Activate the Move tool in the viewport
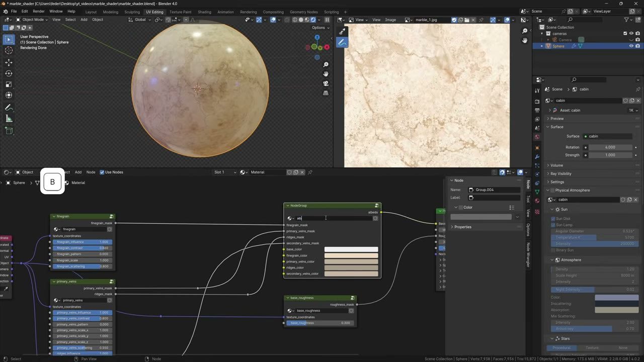Image resolution: width=644 pixels, height=362 pixels. (9, 62)
